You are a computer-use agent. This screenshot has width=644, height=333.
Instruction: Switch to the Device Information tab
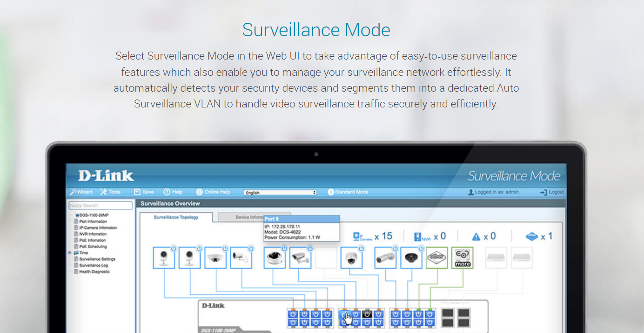241,217
